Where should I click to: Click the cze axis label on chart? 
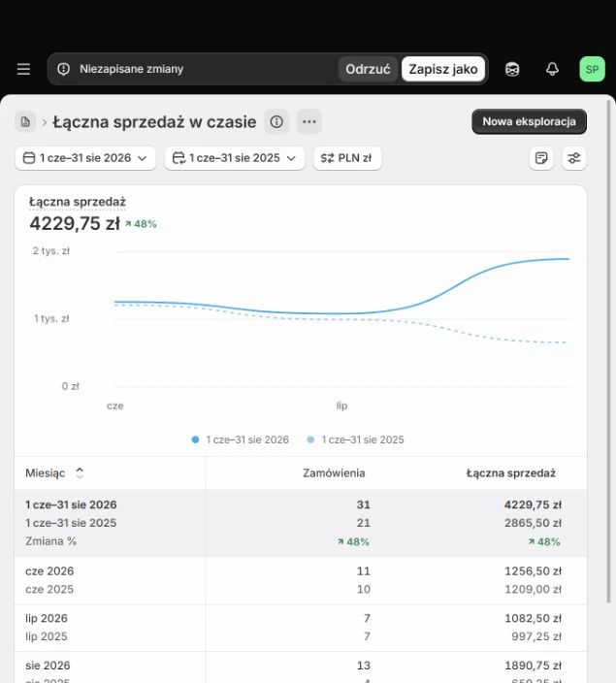click(115, 406)
